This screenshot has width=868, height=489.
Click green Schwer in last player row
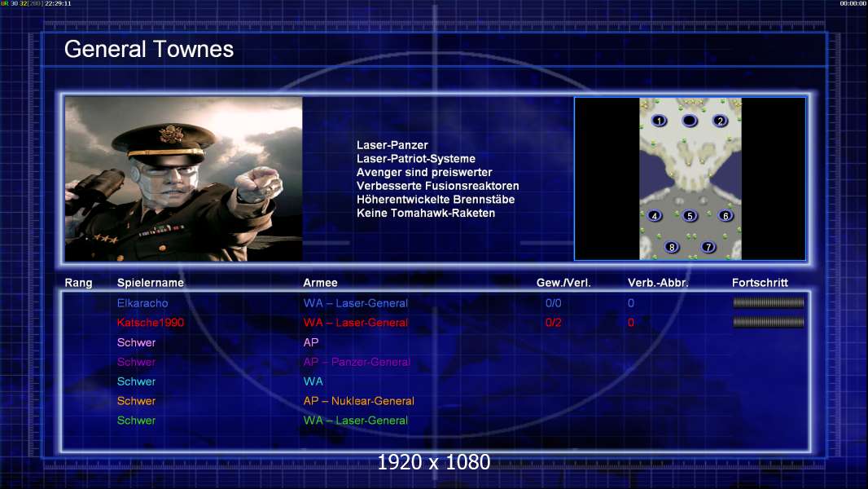(x=136, y=421)
